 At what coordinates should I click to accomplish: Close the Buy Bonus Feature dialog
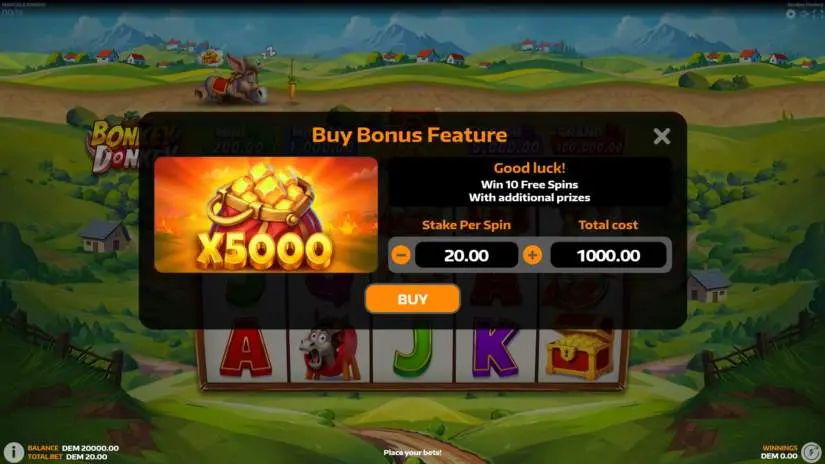tap(661, 136)
